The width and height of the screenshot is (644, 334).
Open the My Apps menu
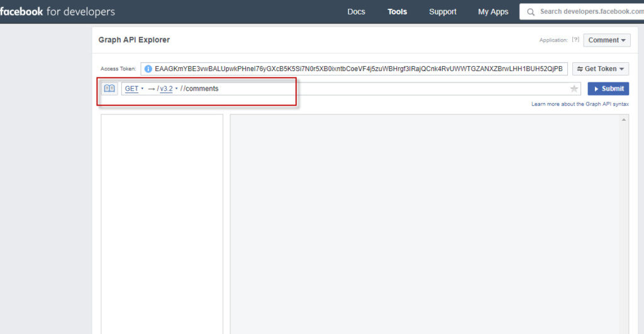tap(493, 12)
